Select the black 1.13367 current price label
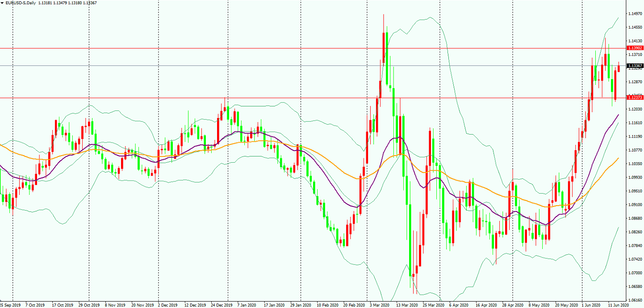 635,66
